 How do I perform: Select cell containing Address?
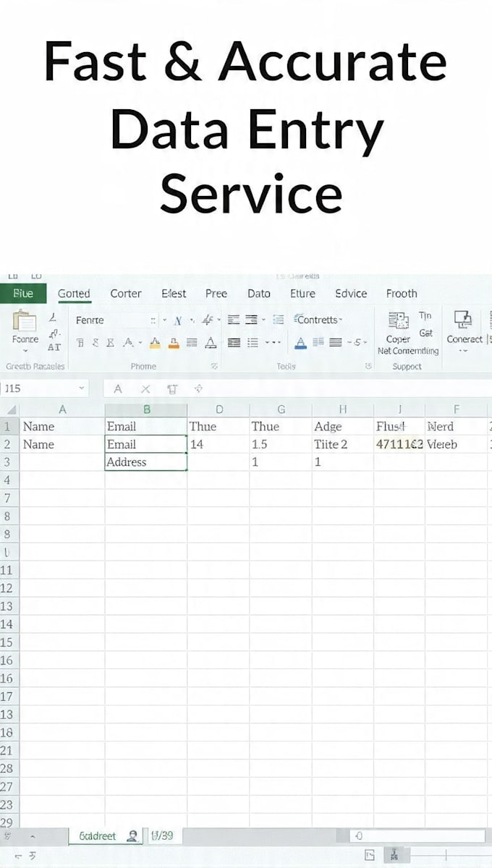(146, 462)
